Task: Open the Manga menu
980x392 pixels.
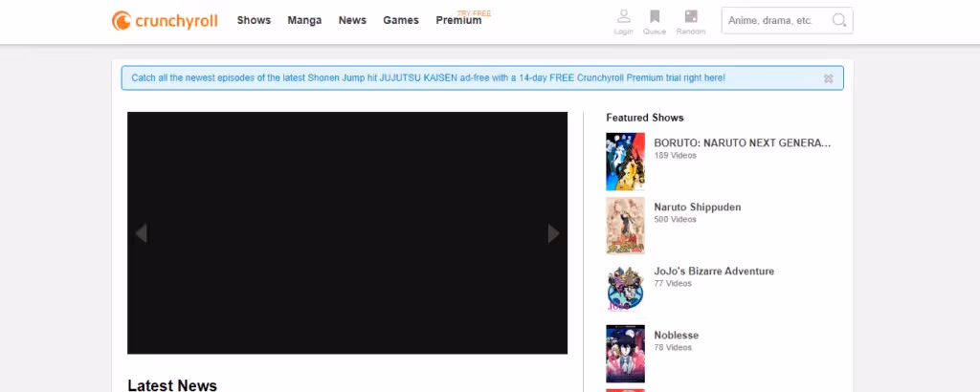Action: point(304,20)
